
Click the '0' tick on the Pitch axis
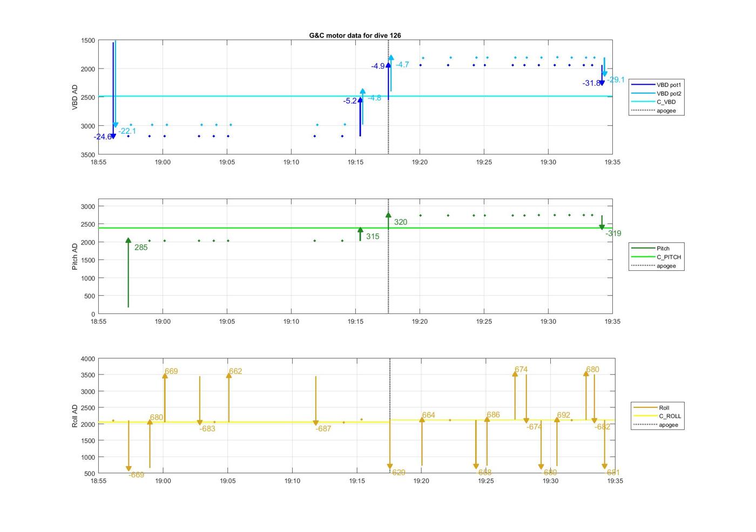tap(93, 314)
